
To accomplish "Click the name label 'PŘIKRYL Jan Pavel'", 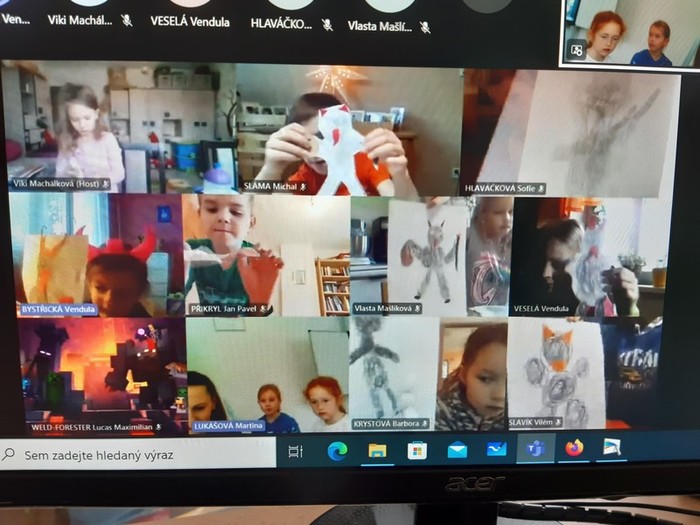I will [225, 308].
